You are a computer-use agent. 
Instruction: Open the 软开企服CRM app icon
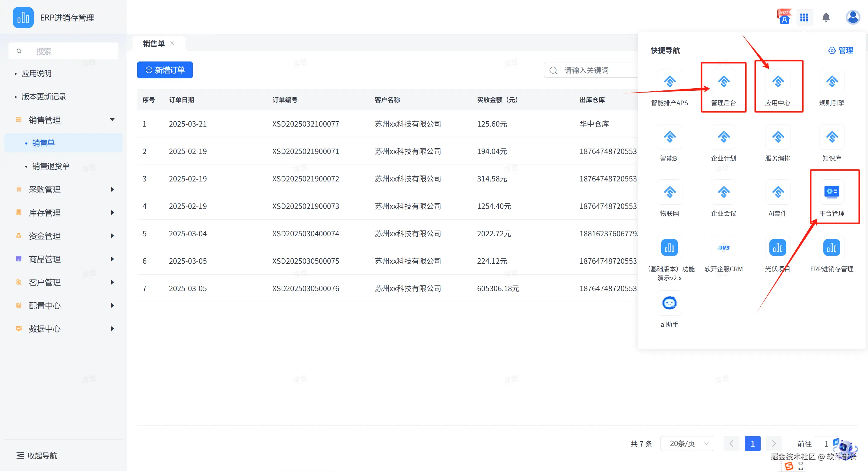(x=723, y=248)
